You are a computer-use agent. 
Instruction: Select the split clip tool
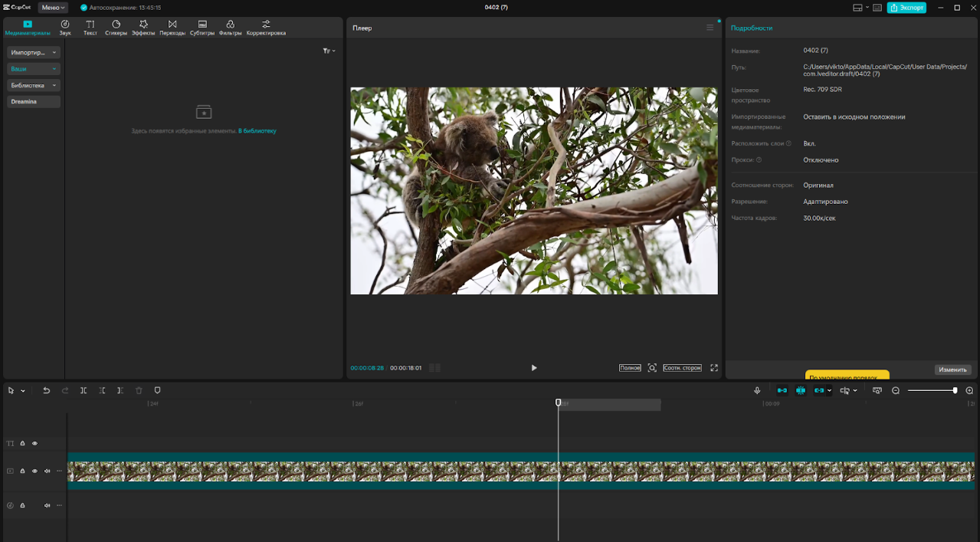[x=84, y=390]
